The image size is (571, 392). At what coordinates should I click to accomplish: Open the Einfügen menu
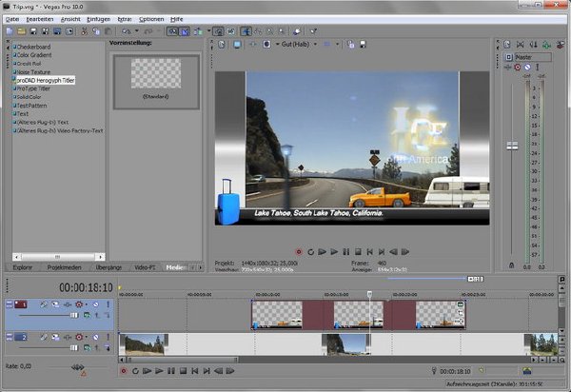(x=98, y=19)
